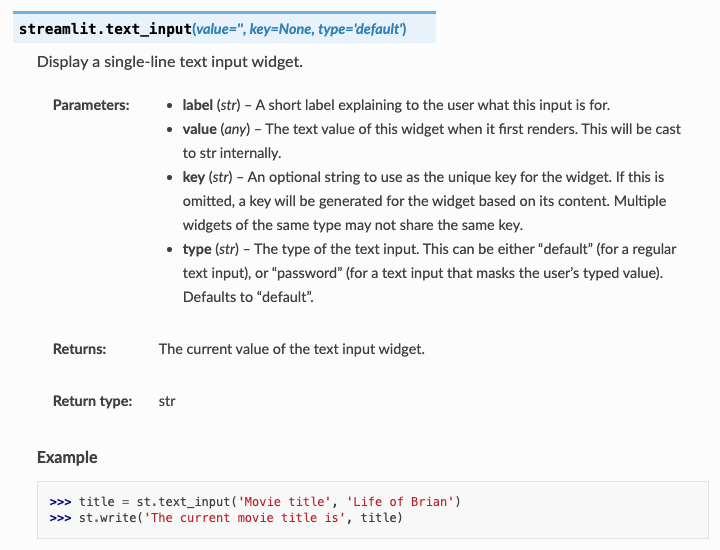Image resolution: width=720 pixels, height=550 pixels.
Task: Click 'Display a single-line text input widget' description
Action: (170, 62)
